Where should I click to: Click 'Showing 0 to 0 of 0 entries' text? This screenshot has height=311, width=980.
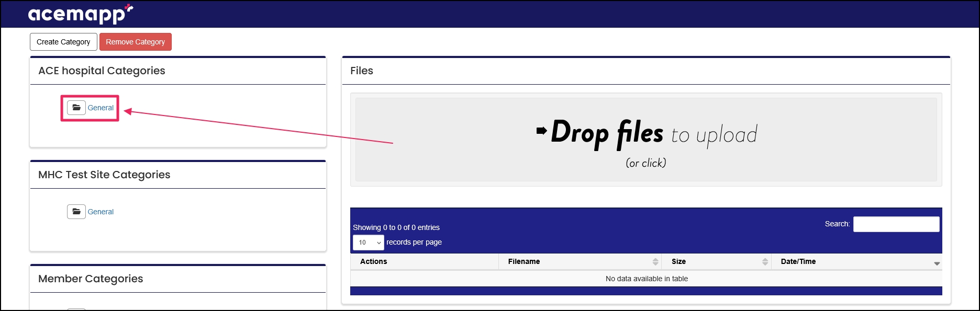[396, 227]
